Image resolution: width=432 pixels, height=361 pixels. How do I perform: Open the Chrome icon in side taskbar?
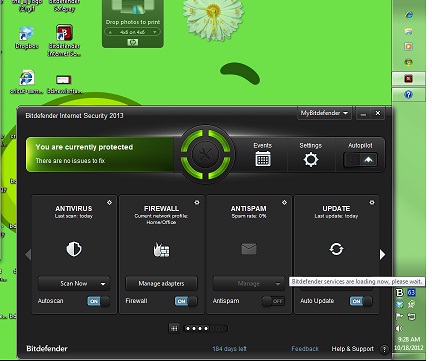pyautogui.click(x=409, y=62)
